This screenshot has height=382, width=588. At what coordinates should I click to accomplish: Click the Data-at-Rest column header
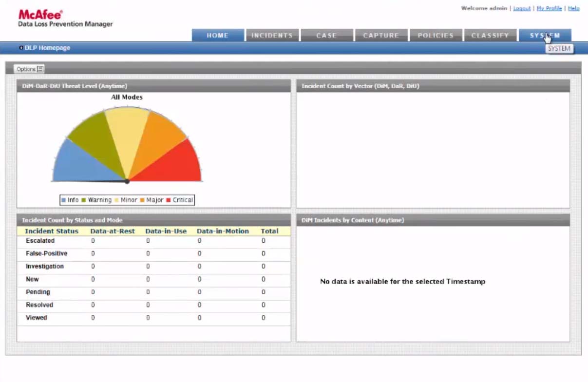pyautogui.click(x=113, y=231)
